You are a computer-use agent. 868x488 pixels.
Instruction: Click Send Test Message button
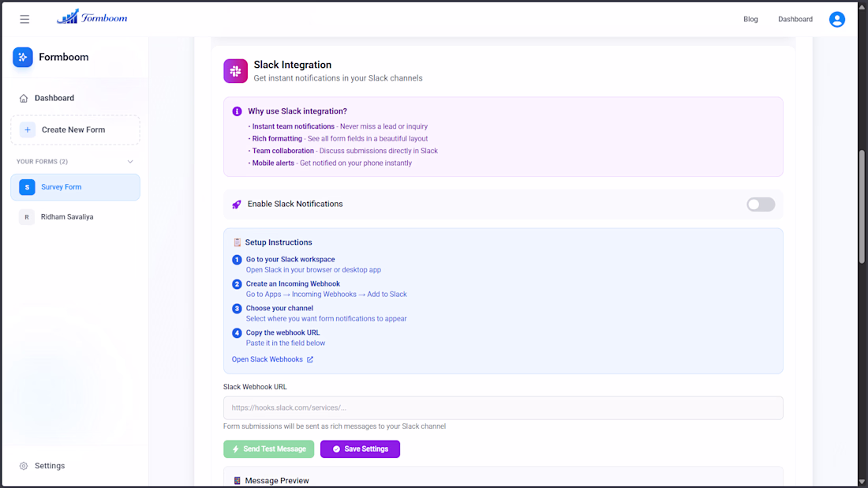pyautogui.click(x=268, y=449)
